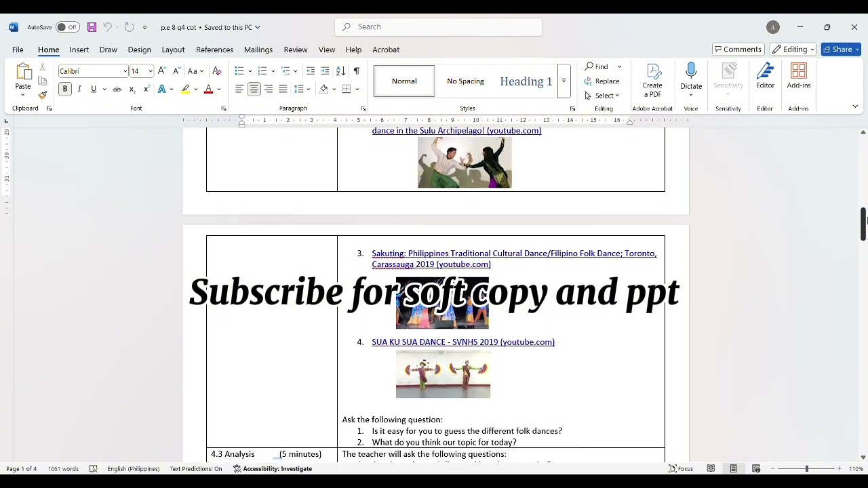Open Font name Calibri dropdown
This screenshot has height=488, width=868.
pos(125,71)
